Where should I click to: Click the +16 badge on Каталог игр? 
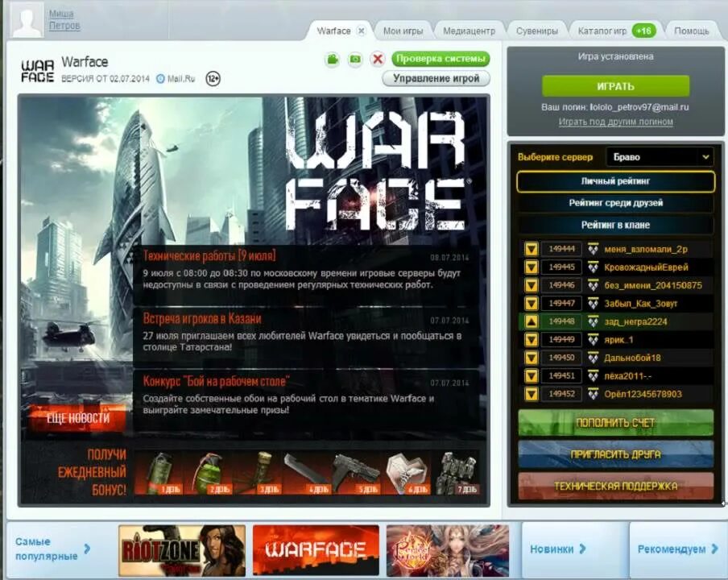pyautogui.click(x=644, y=31)
